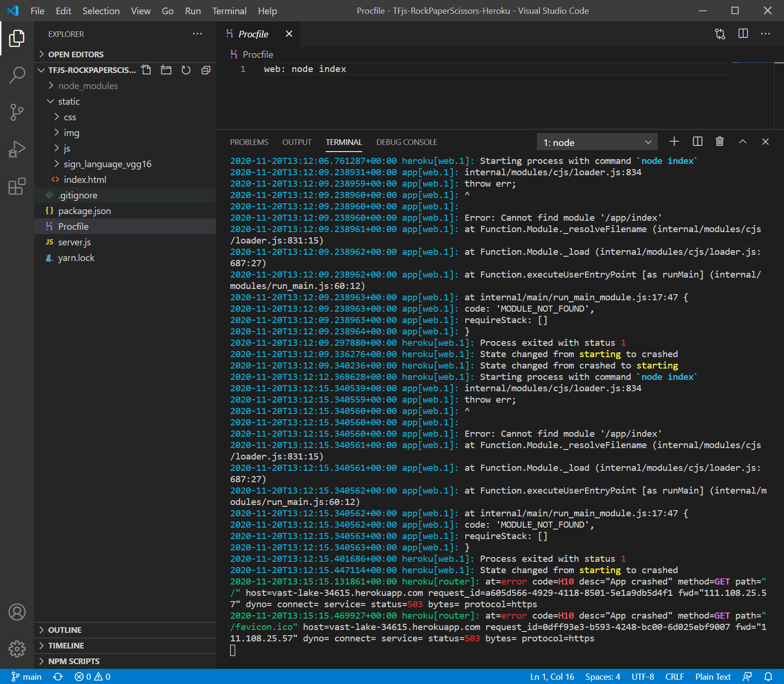Switch to the Output panel tab

[x=297, y=142]
